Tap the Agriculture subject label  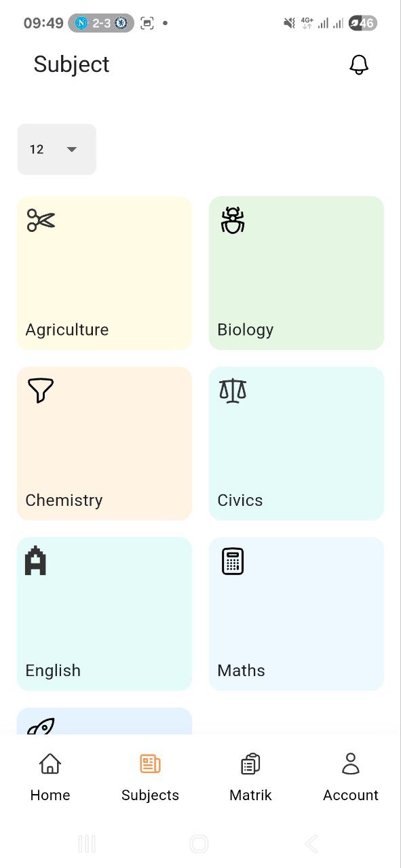click(x=66, y=330)
